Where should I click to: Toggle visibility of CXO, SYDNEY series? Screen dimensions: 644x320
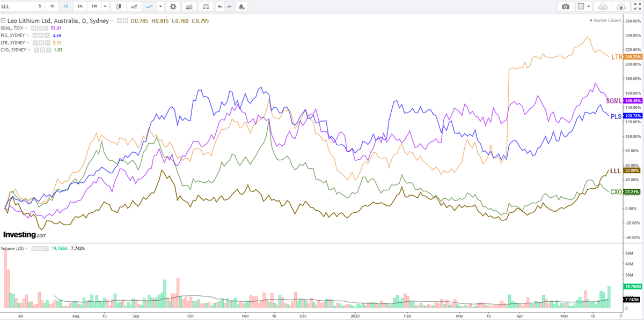(x=36, y=50)
